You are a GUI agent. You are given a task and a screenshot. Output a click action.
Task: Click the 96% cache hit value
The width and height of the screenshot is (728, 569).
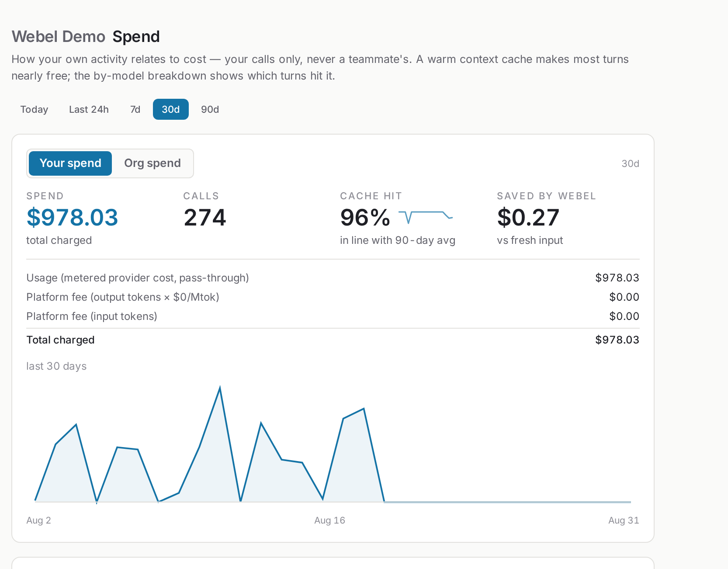[x=365, y=218]
